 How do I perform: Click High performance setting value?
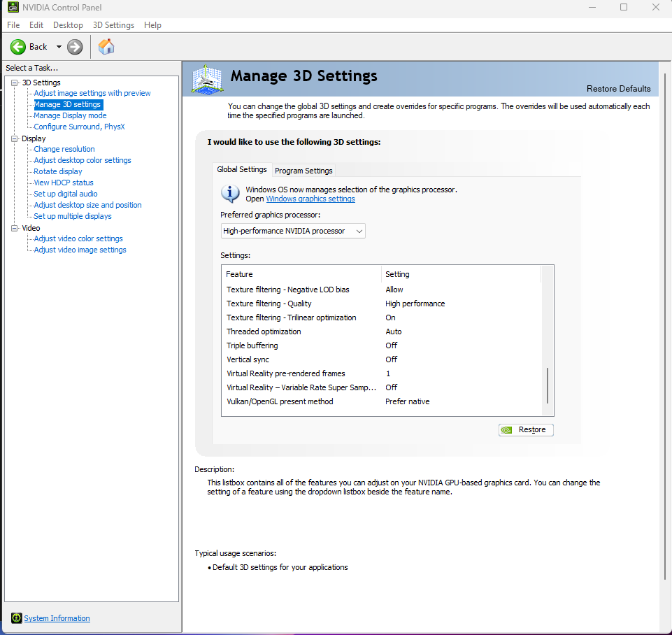[415, 304]
